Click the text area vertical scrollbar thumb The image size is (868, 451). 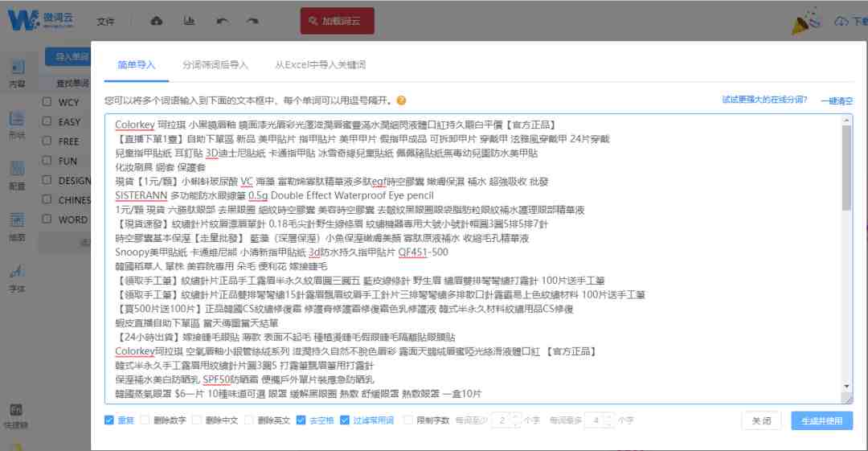pyautogui.click(x=847, y=168)
